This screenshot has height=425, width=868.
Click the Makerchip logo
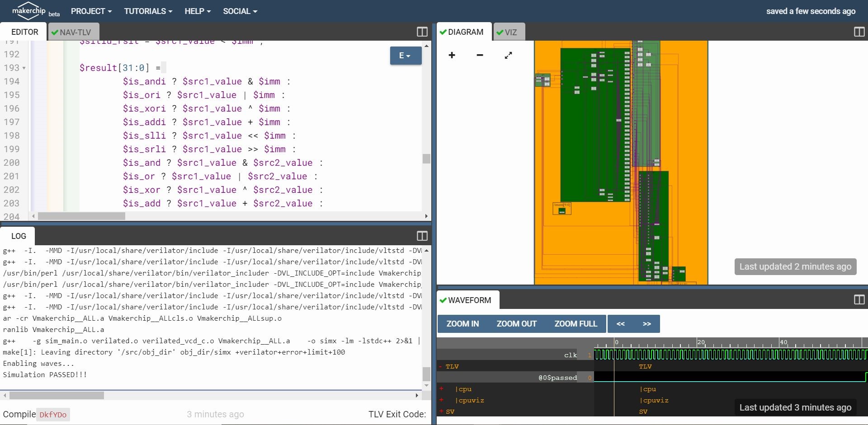(28, 11)
